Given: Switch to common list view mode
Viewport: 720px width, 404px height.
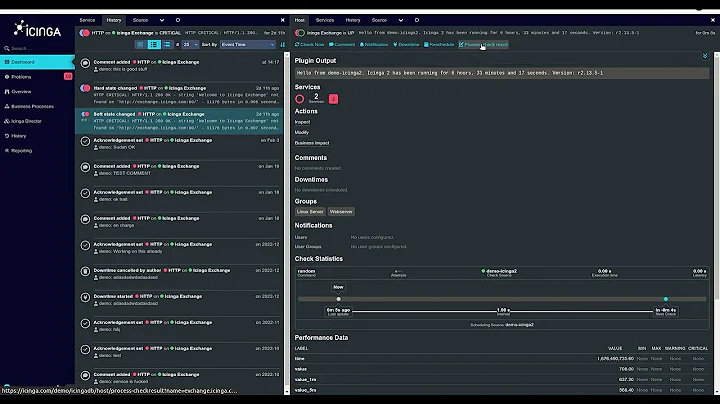Looking at the screenshot, I should click(x=153, y=45).
